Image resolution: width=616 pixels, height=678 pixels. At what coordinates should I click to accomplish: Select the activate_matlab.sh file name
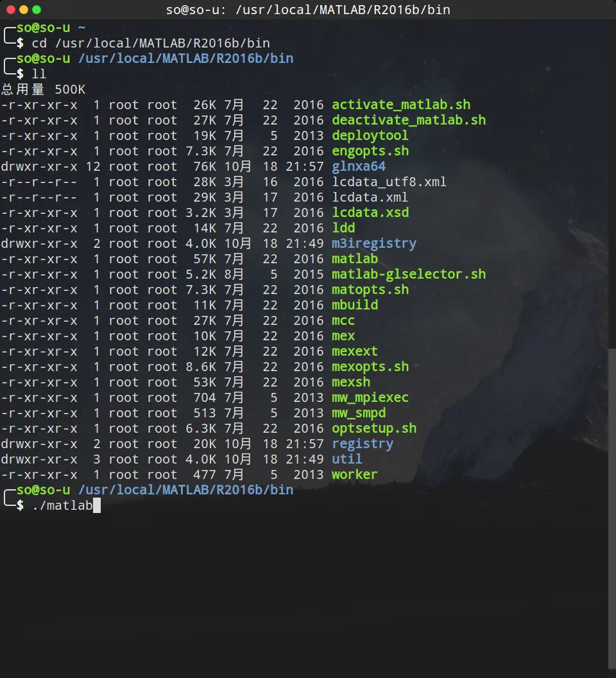401,105
